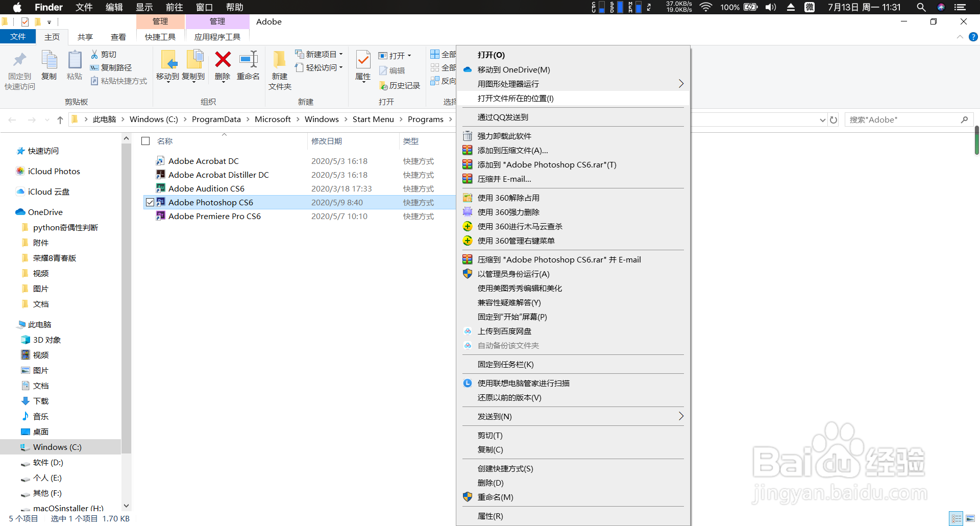Click the Cut (剪切) scissors icon

tap(94, 54)
